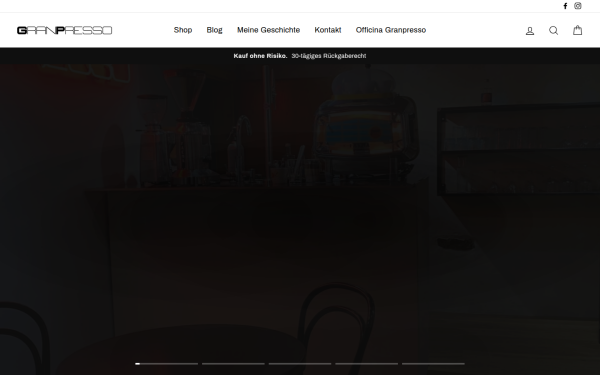Open the search magnifier icon
The width and height of the screenshot is (600, 375).
[553, 31]
